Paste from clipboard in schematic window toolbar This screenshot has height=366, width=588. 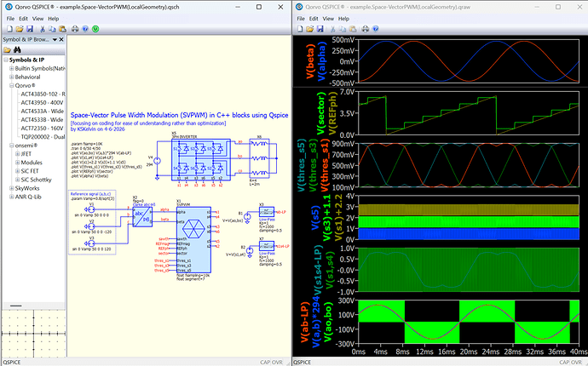[62, 29]
